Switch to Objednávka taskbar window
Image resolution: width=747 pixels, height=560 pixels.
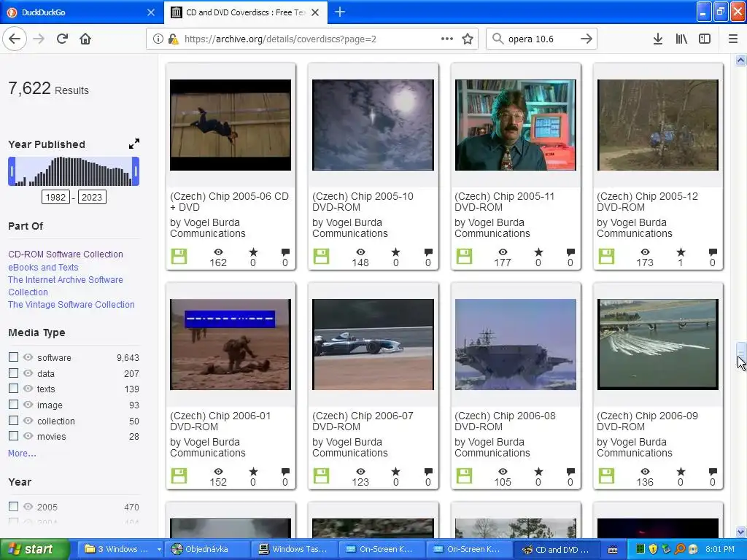pos(206,550)
